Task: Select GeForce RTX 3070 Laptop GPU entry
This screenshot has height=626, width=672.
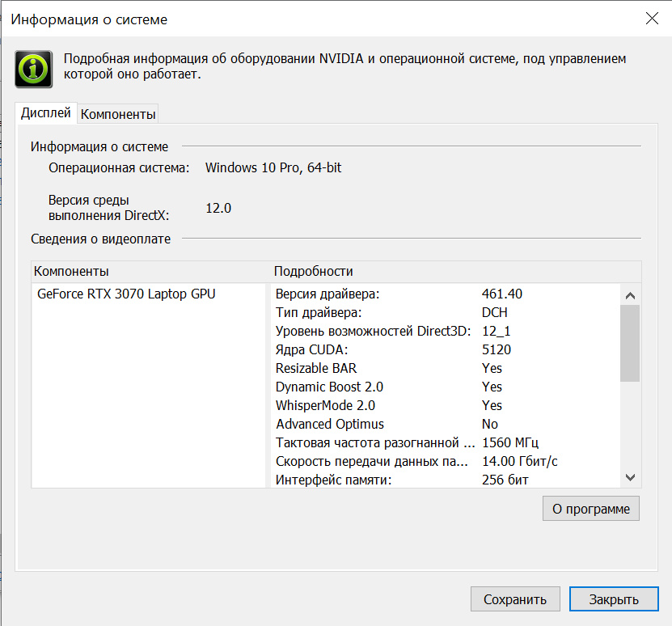Action: click(126, 294)
